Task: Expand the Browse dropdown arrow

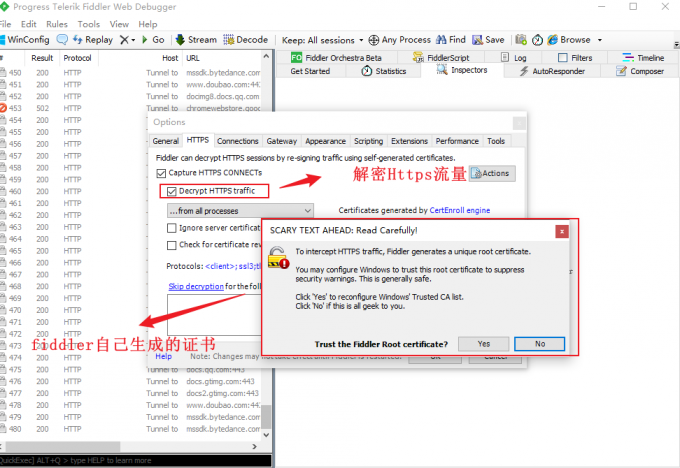Action: [600, 40]
